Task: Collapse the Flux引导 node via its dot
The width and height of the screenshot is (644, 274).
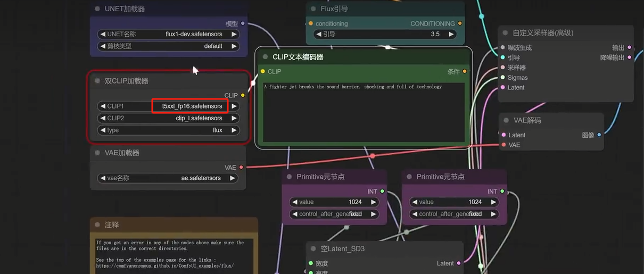Action: pyautogui.click(x=313, y=9)
